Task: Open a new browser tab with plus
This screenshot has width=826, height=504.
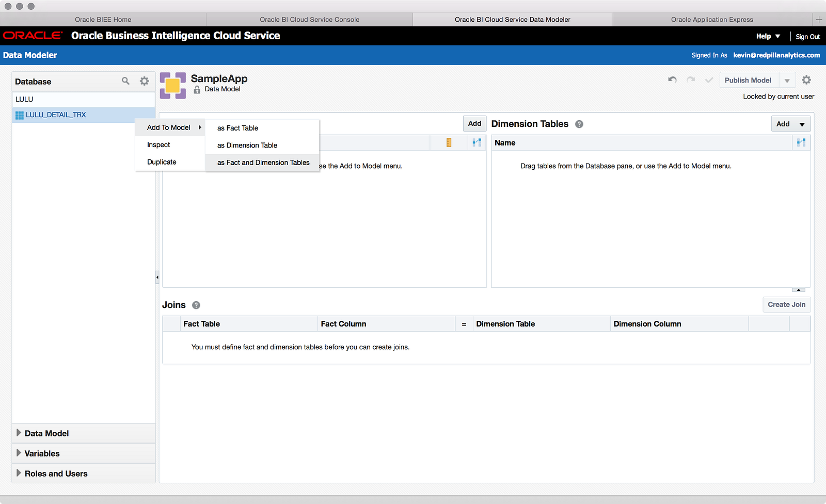Action: (819, 20)
